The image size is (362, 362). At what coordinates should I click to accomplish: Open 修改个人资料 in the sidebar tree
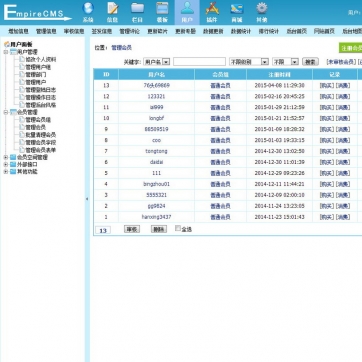[x=41, y=59]
